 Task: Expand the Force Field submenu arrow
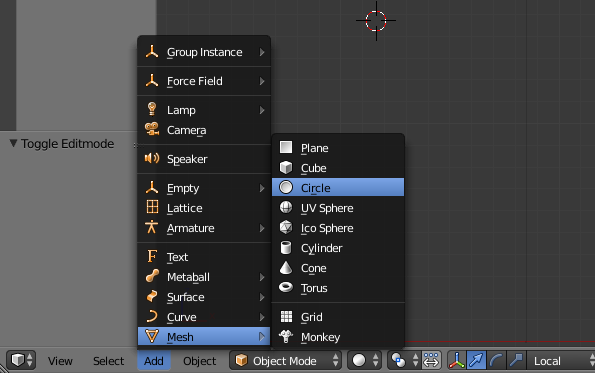(262, 81)
